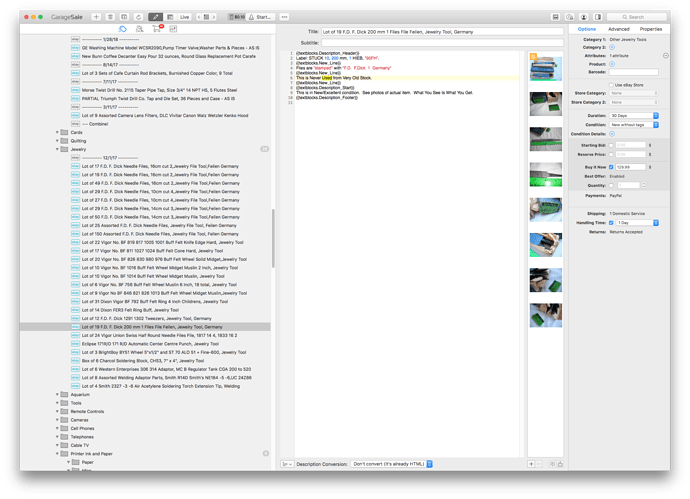Toggle the Handling Time checkbox
The image size is (690, 499).
point(611,223)
